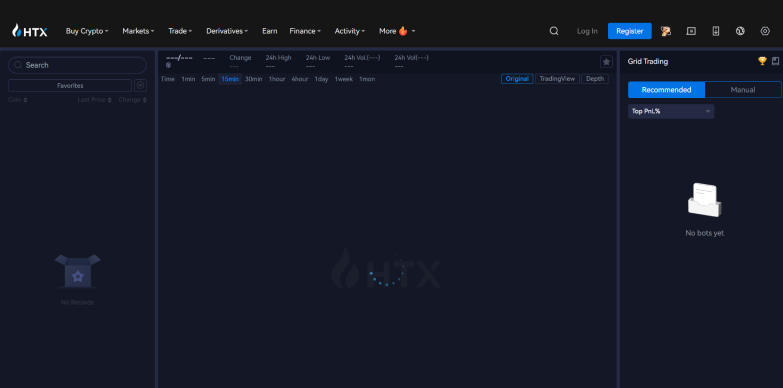Viewport: 783px width, 388px height.
Task: Open the search magnifier in header
Action: pyautogui.click(x=554, y=31)
